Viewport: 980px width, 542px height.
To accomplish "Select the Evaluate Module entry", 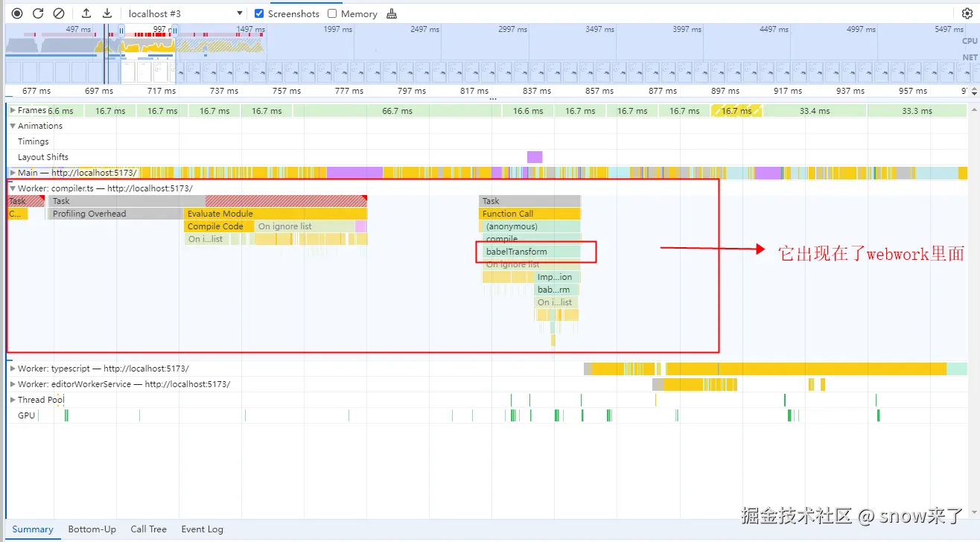I will 276,214.
